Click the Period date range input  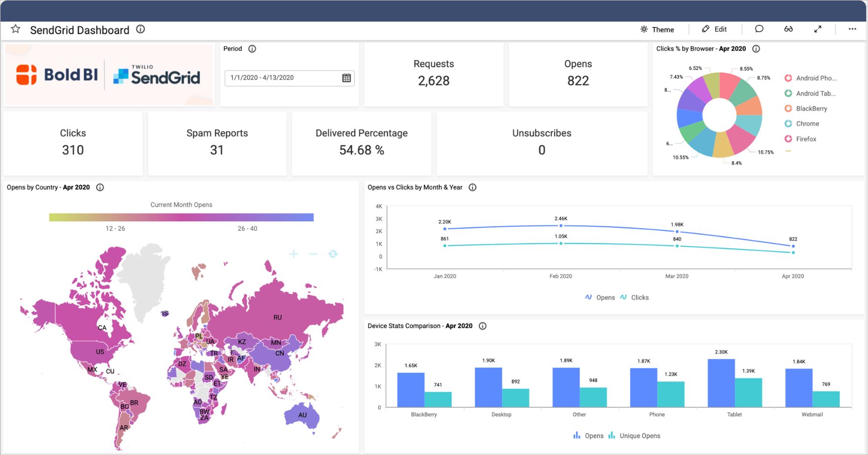tap(289, 78)
